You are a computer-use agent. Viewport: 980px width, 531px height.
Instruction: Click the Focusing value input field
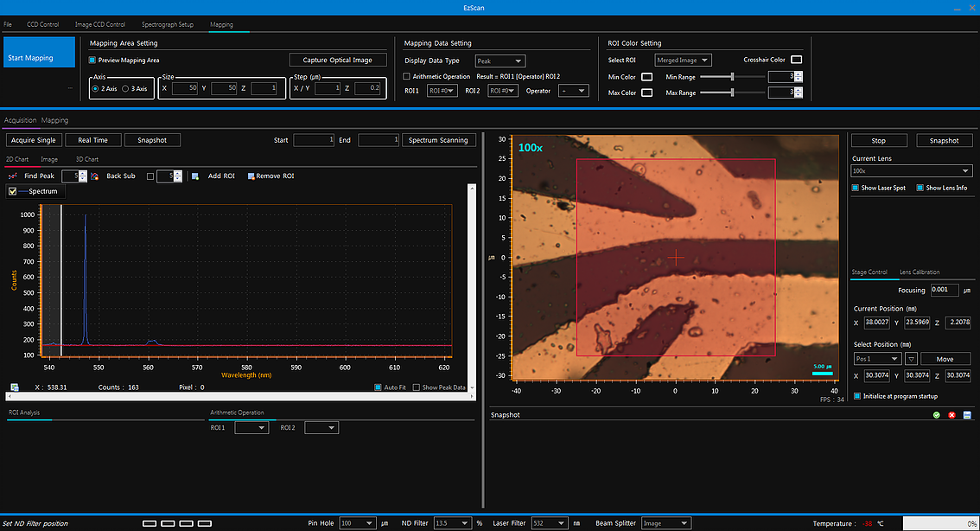click(x=945, y=290)
